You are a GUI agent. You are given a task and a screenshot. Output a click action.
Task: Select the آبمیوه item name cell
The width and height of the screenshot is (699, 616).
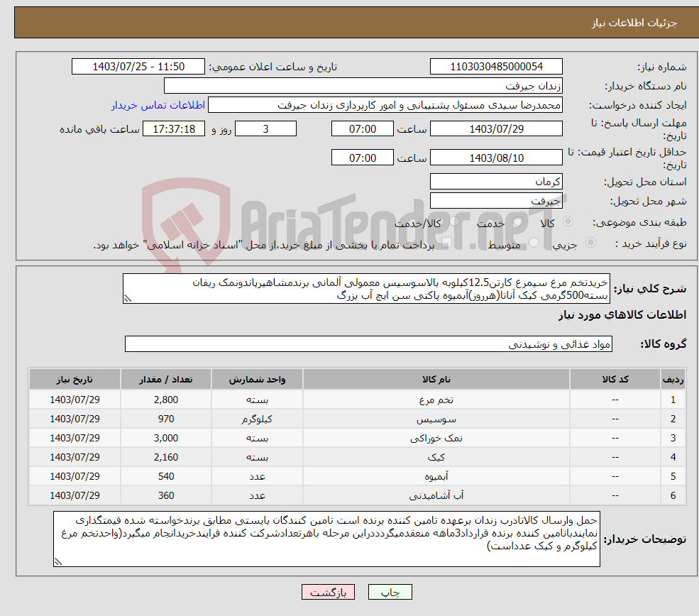436,476
